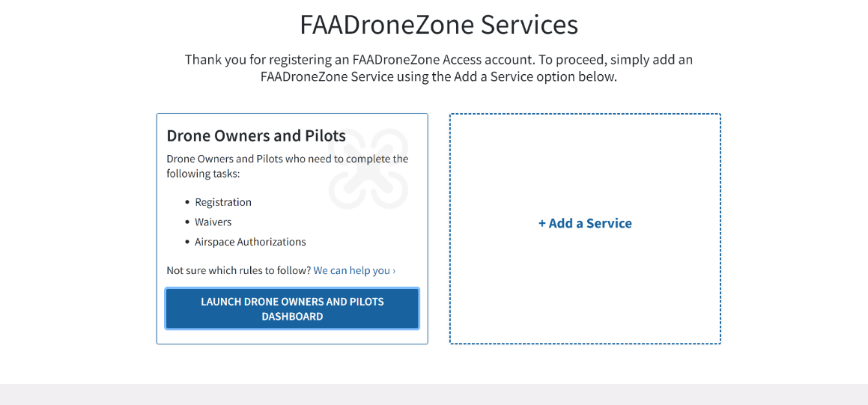Viewport: 868px width, 405px height.
Task: Click the bullet beside Registration
Action: 187,203
